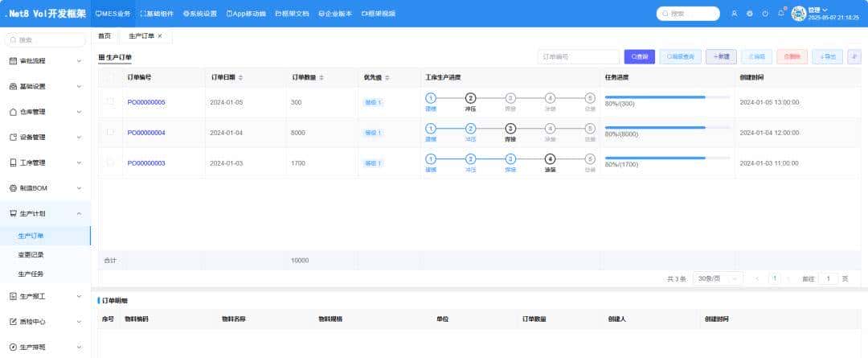This screenshot has height=358, width=868.
Task: Click the 高级查询 advanced query button
Action: pyautogui.click(x=681, y=56)
